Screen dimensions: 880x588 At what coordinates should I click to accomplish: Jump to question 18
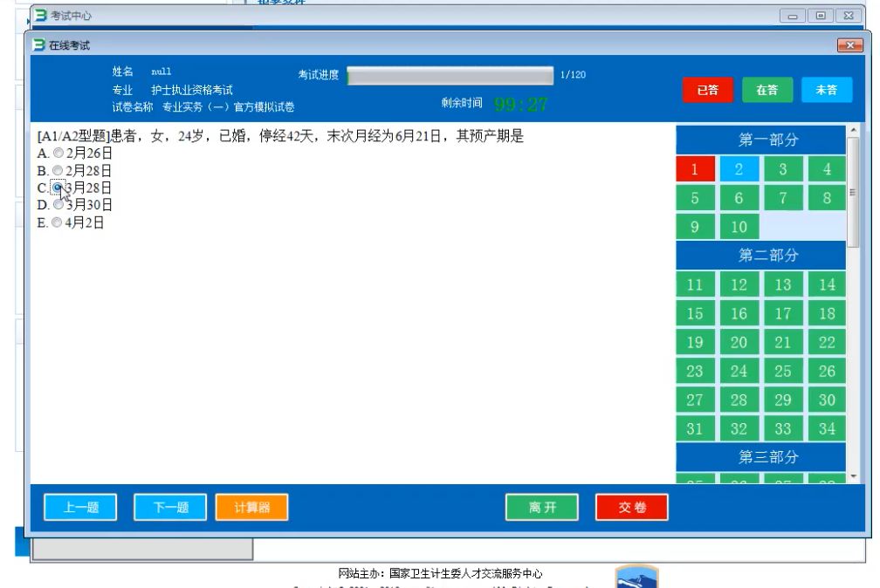point(827,313)
